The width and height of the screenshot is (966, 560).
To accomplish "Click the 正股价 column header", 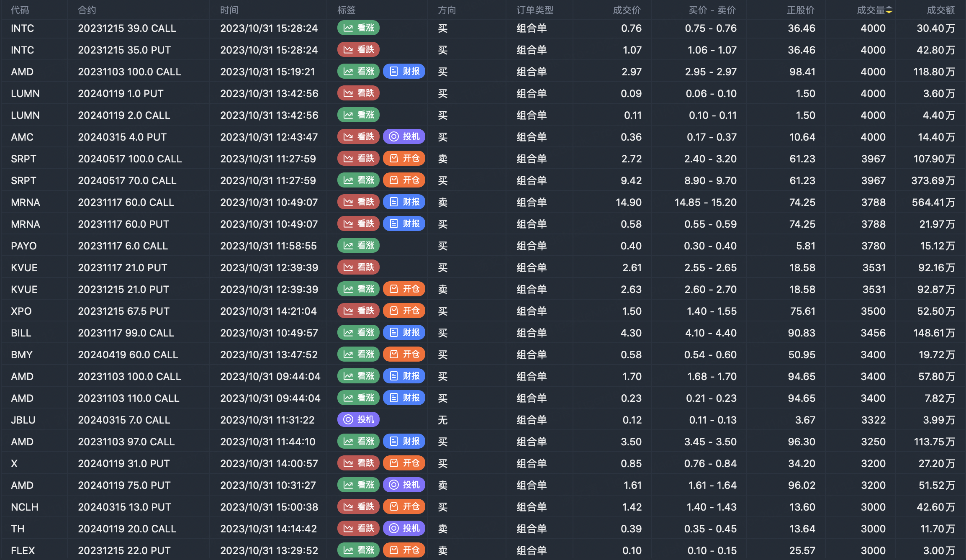I will point(801,10).
